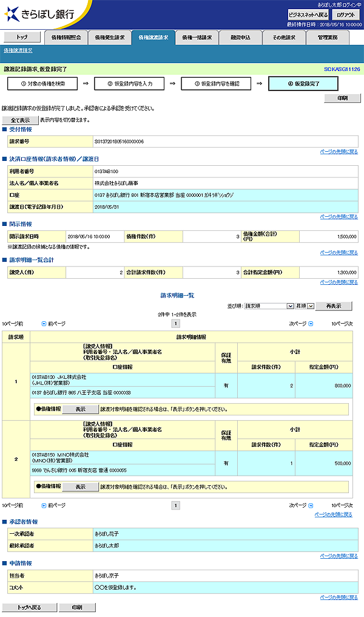Click final approver きらぼし太郎
The width and height of the screenshot is (364, 617).
(x=107, y=546)
